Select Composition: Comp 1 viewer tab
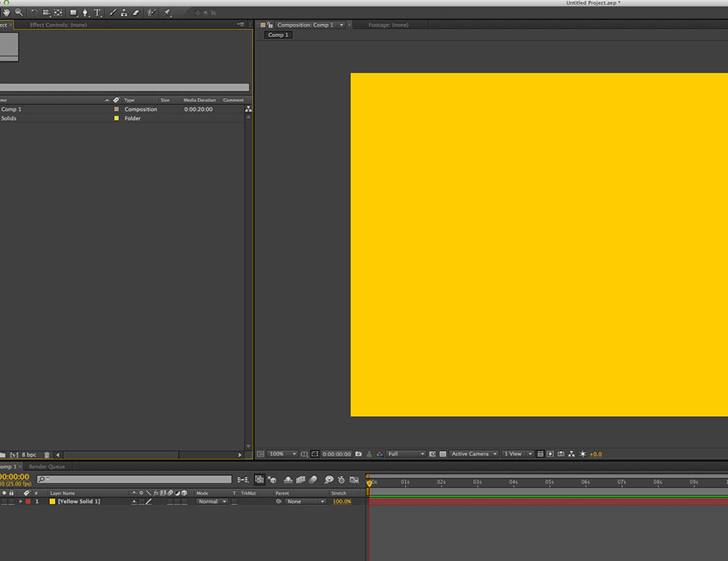This screenshot has height=561, width=728. coord(305,25)
